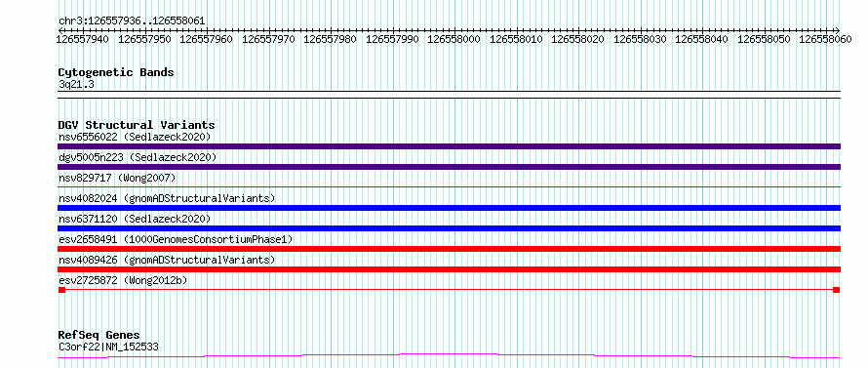Select the 3q21.3 band label
Viewport: 868px width, 368px height.
[x=76, y=84]
